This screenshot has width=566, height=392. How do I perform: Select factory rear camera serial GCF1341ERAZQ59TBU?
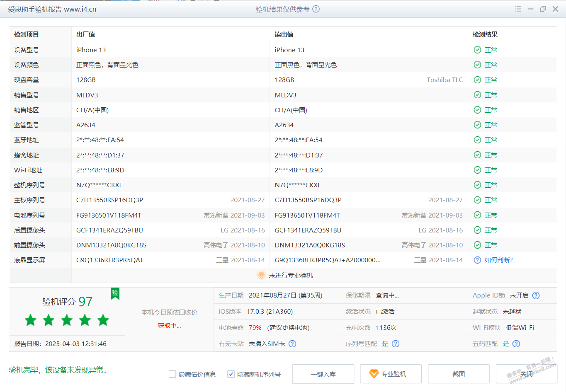[109, 230]
